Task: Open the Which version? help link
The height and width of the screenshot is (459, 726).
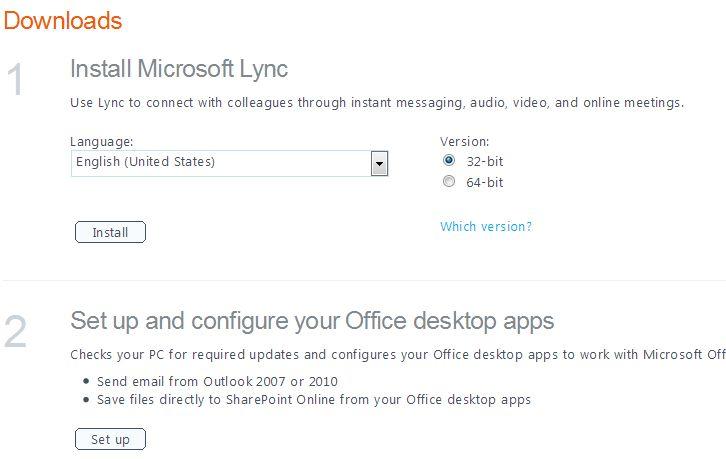Action: click(486, 226)
